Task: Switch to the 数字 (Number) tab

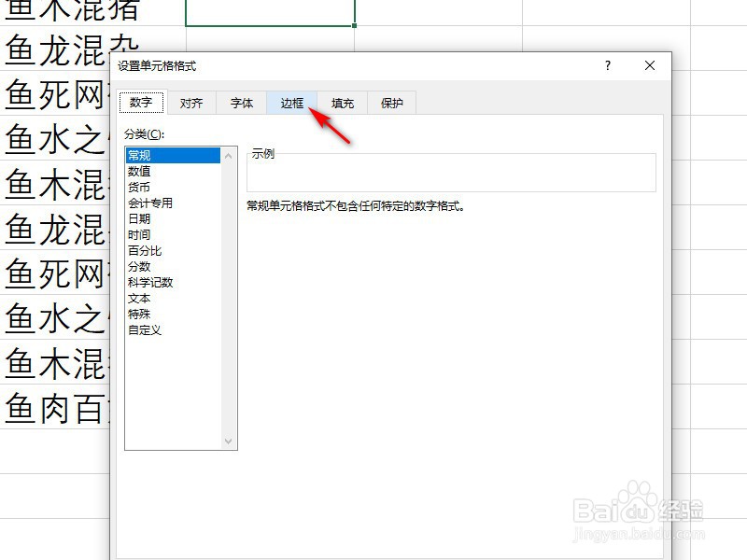Action: coord(141,103)
